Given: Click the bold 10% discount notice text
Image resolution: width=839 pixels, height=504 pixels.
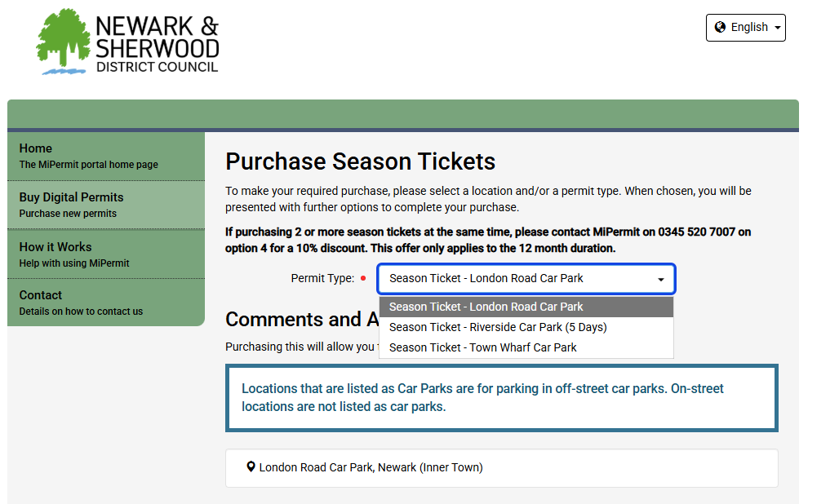Looking at the screenshot, I should 488,240.
